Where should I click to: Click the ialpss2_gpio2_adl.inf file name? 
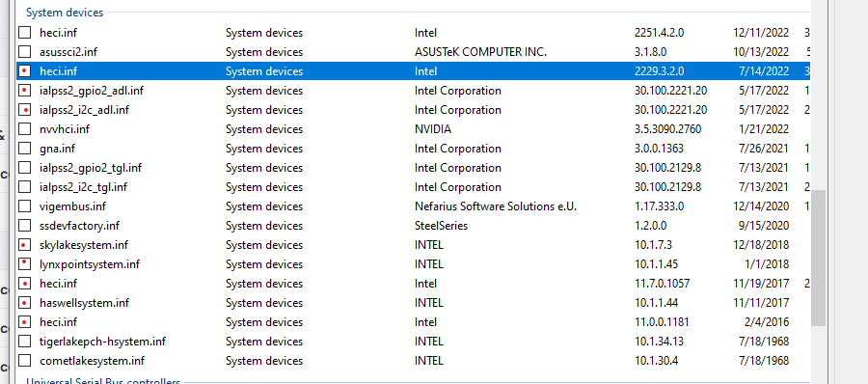tap(92, 91)
